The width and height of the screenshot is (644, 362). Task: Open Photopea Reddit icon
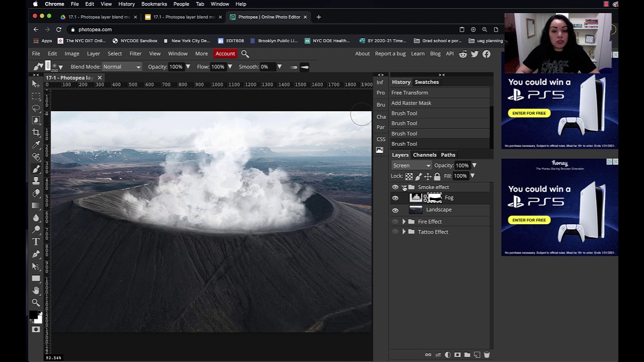tap(463, 54)
